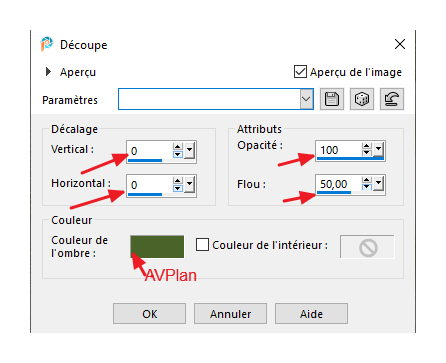Increase the Vertical offset with up arrow
The image size is (446, 363).
coord(178,147)
